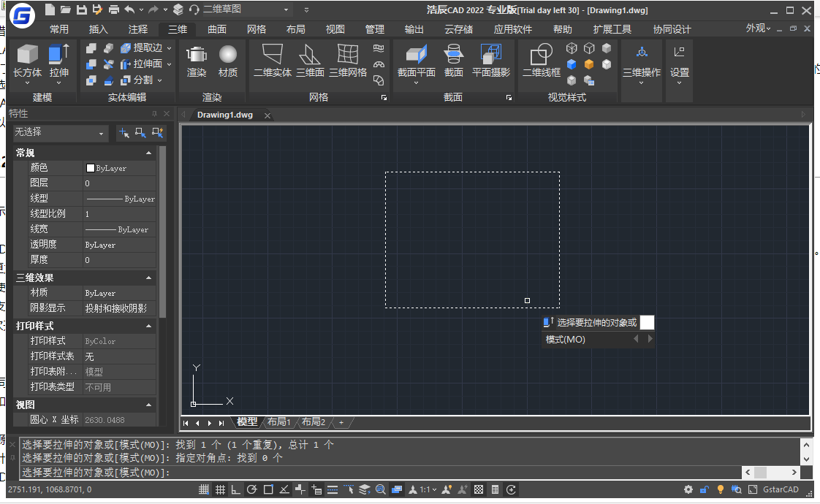
Task: Select the Drawing1.dwg document tab
Action: click(225, 115)
